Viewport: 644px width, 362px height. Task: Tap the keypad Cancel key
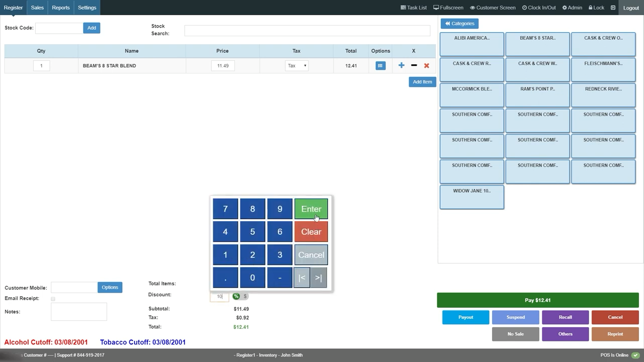point(311,255)
